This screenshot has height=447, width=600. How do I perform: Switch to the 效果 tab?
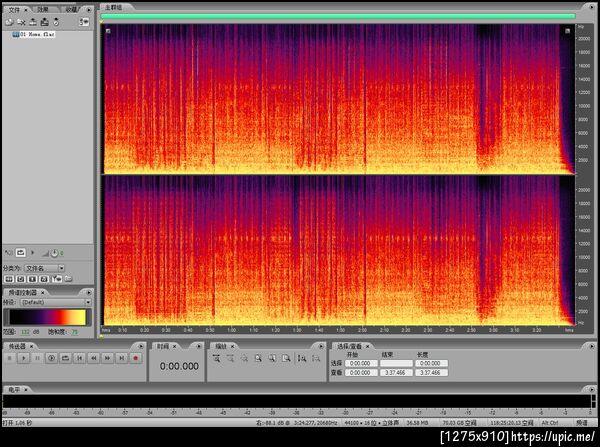(43, 8)
